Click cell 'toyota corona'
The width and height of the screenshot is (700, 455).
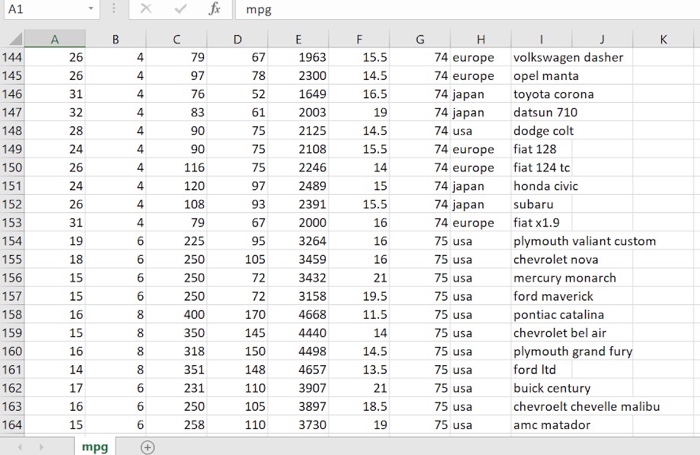coord(553,94)
